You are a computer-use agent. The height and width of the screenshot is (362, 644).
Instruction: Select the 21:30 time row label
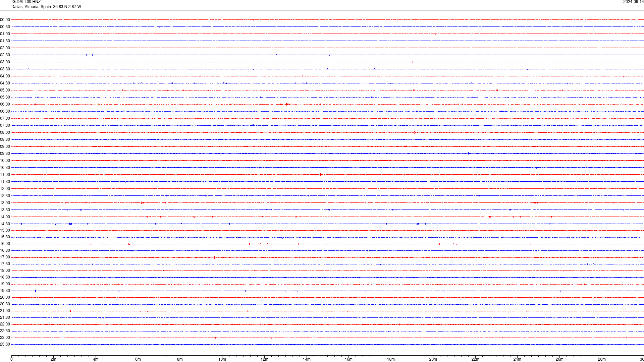5,317
